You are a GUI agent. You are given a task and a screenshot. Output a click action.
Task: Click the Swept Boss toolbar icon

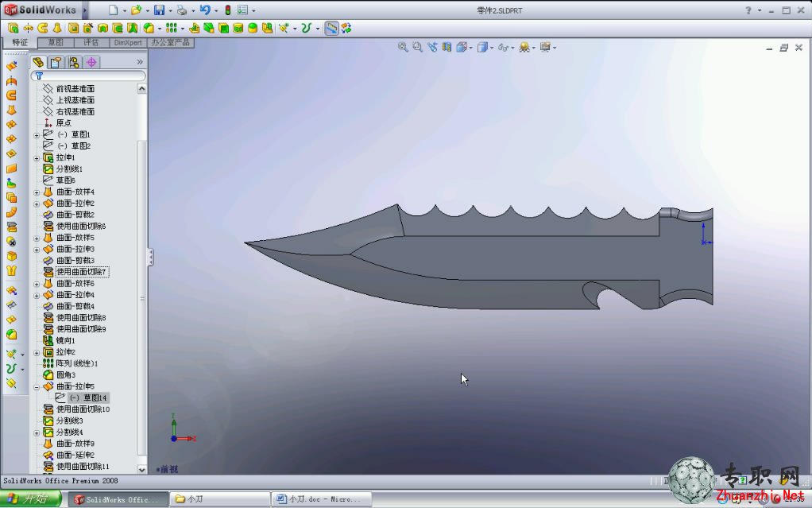click(x=43, y=28)
